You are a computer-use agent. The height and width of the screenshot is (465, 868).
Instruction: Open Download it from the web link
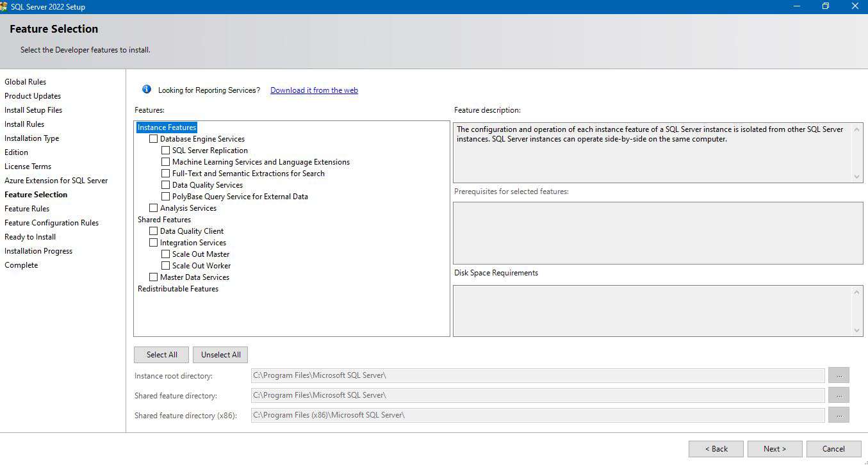pos(314,90)
